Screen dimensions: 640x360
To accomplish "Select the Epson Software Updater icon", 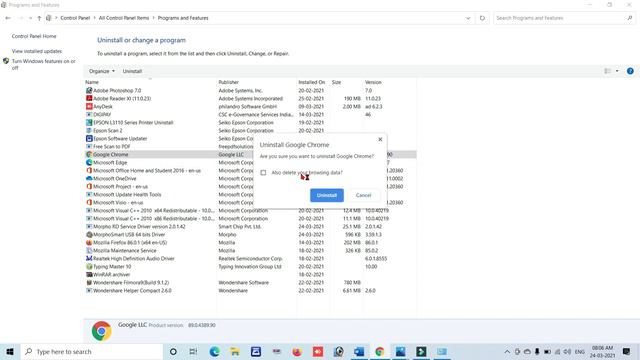I will point(89,138).
